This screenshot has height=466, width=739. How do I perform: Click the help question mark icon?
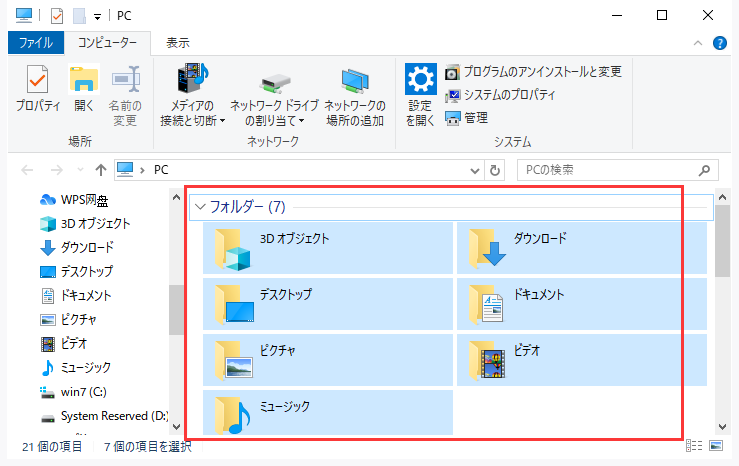(x=720, y=43)
